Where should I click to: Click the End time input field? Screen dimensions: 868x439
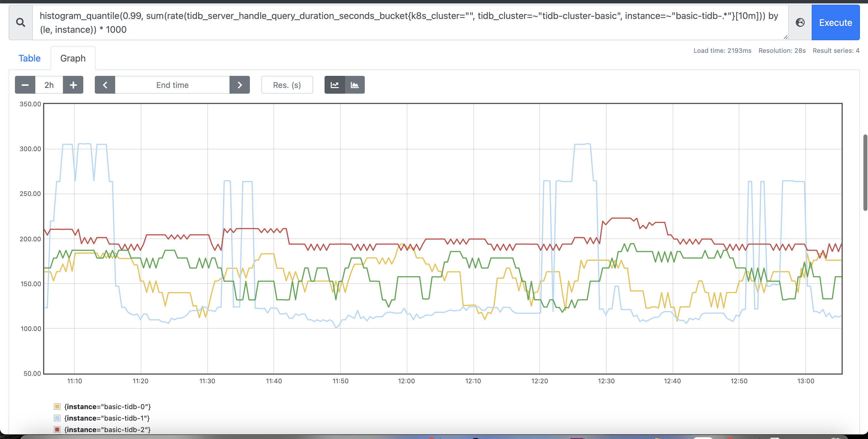click(172, 85)
